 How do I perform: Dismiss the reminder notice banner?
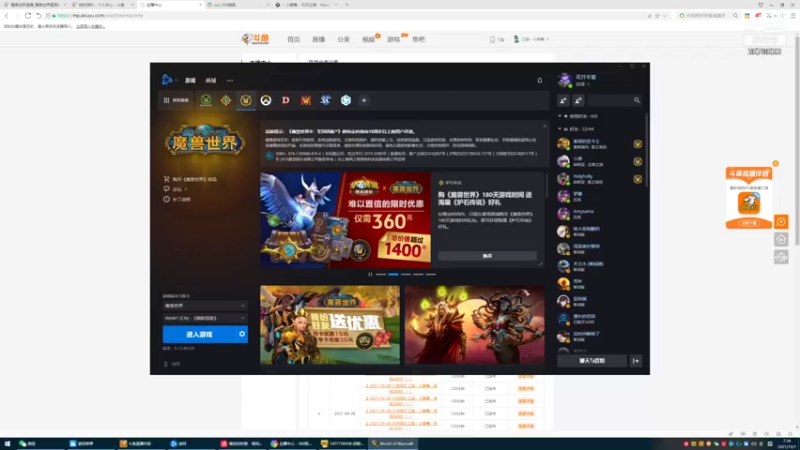[544, 126]
